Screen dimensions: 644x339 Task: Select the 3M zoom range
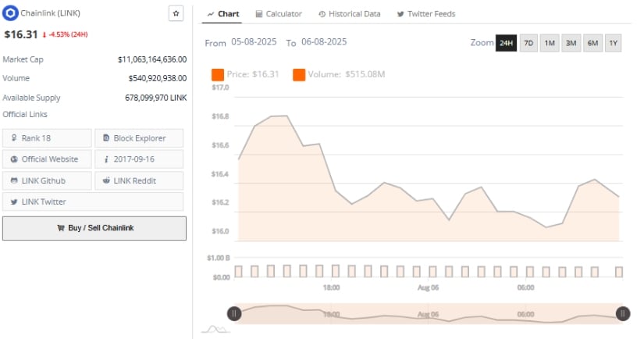coord(571,43)
